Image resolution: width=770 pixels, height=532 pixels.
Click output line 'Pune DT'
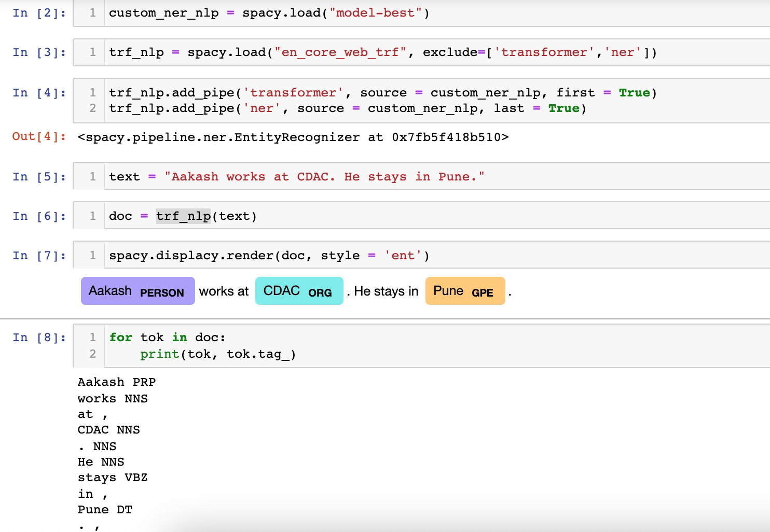[105, 510]
